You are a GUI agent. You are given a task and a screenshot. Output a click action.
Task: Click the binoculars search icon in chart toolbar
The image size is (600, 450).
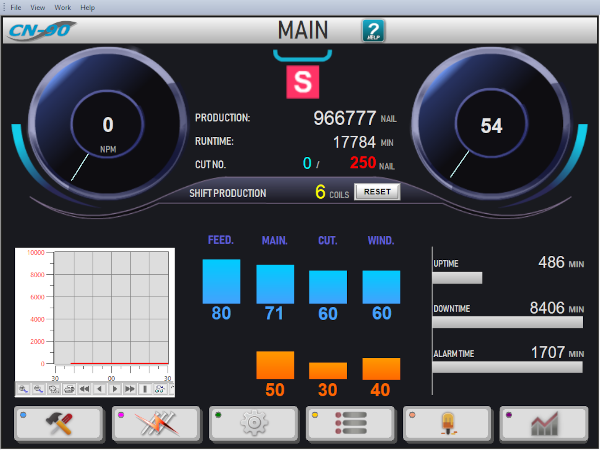(160, 389)
